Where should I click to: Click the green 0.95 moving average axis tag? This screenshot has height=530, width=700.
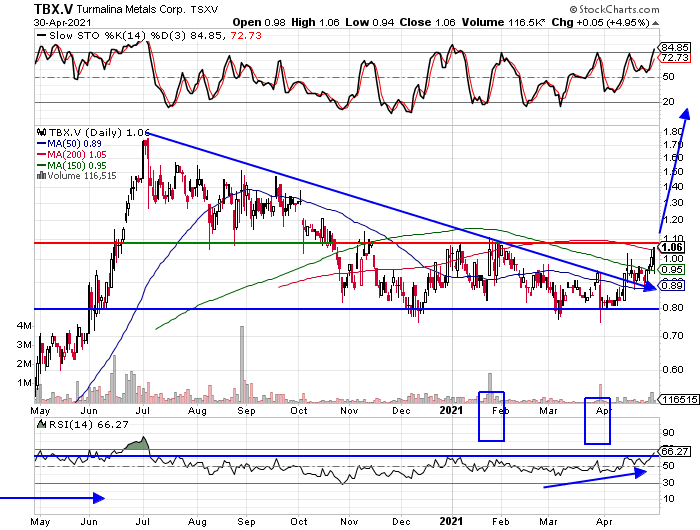(x=672, y=269)
